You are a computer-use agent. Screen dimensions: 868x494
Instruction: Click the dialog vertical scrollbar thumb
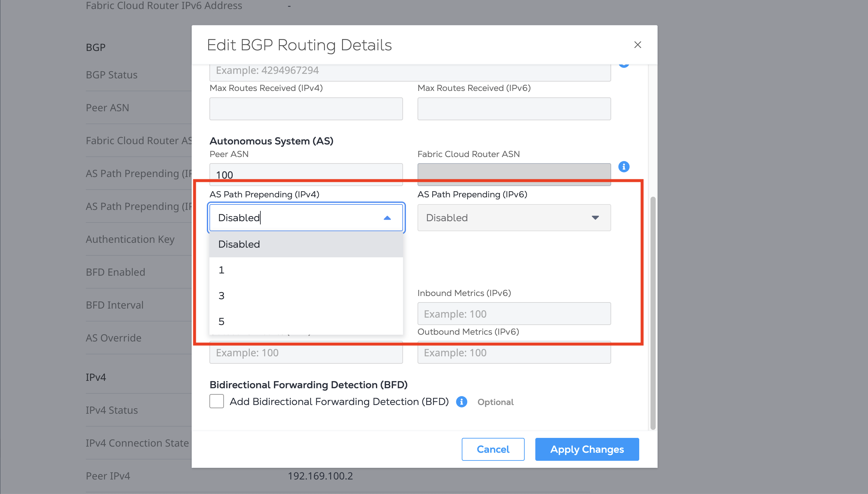(652, 313)
